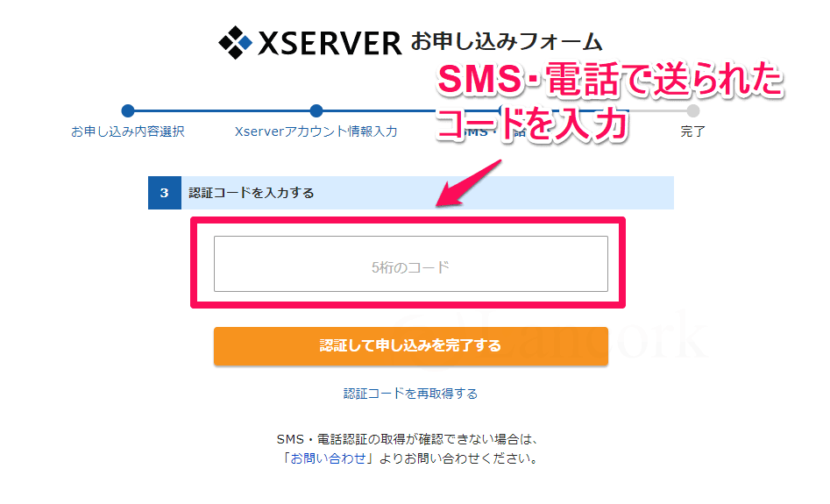Click the blue number 3 step badge
This screenshot has width=830, height=504.
click(x=165, y=193)
